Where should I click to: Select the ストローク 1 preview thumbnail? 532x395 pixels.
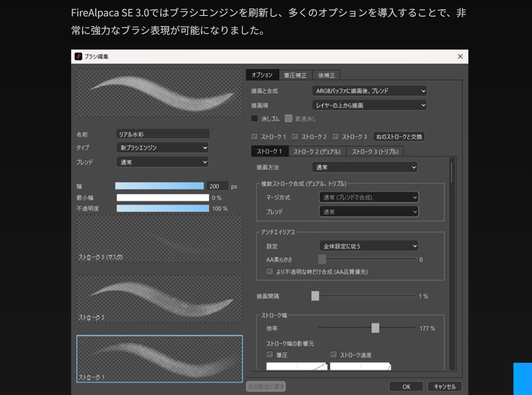[x=159, y=358]
